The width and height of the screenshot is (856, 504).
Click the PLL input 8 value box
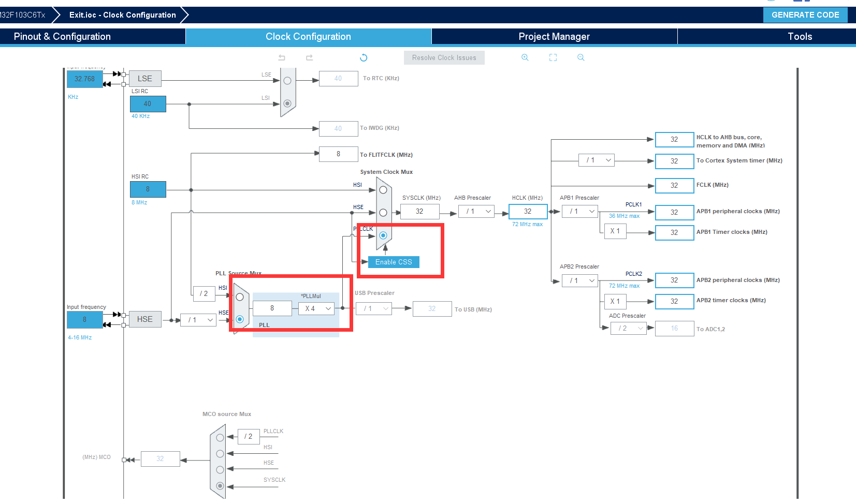click(x=272, y=308)
